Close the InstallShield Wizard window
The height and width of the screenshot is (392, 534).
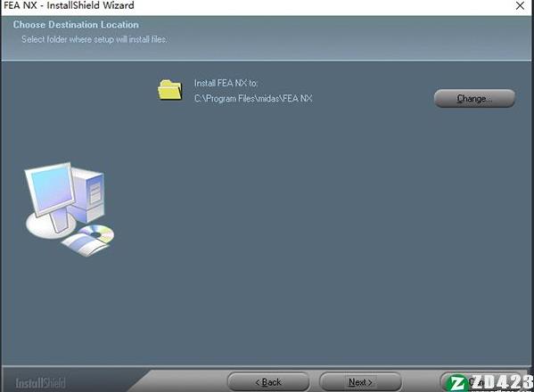[x=520, y=5]
